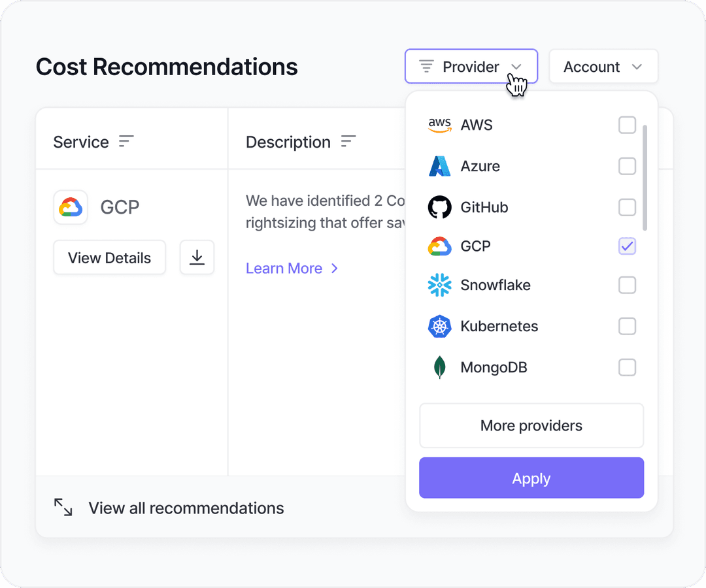
Task: Choose the Snowflake menu entry
Action: (x=496, y=285)
